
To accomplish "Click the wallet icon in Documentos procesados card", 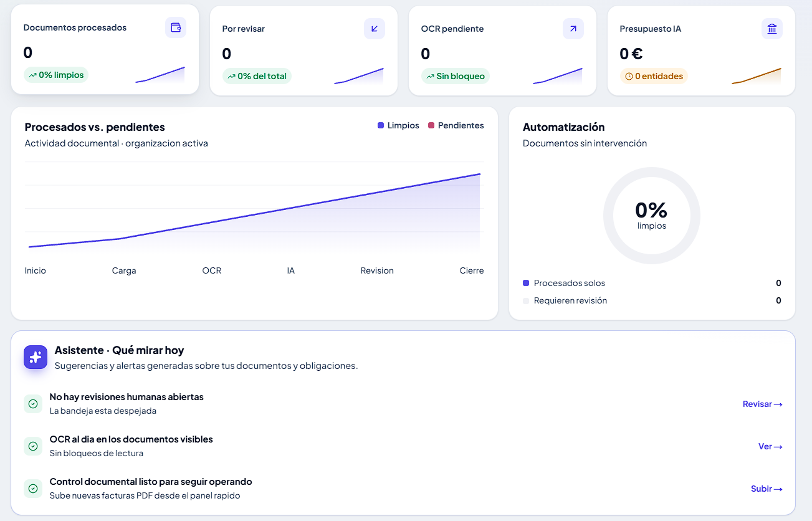I will 176,27.
